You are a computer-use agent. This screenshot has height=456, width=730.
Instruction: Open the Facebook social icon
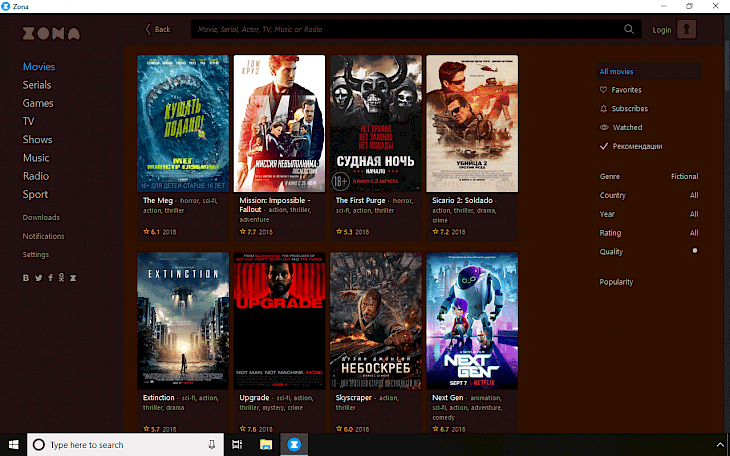coord(50,278)
